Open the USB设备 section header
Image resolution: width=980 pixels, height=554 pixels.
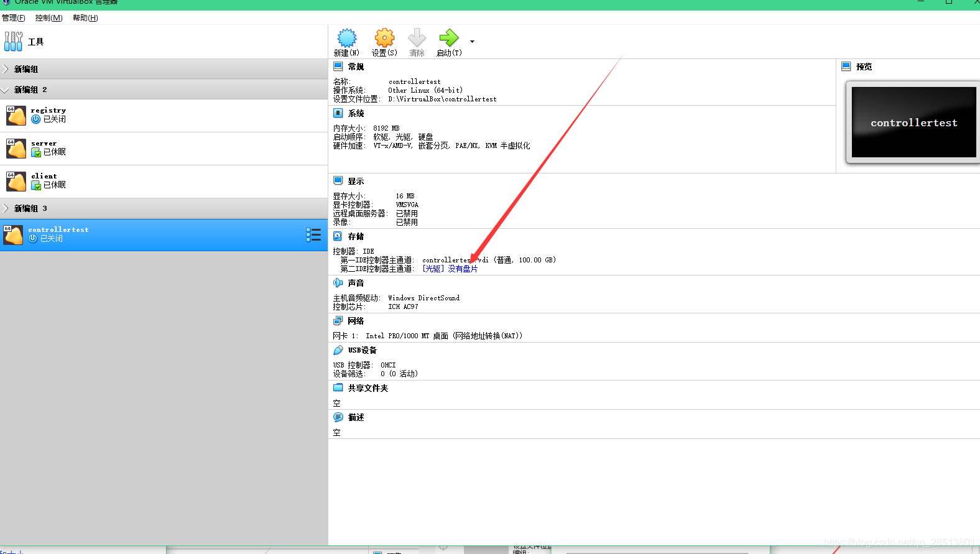click(x=363, y=350)
